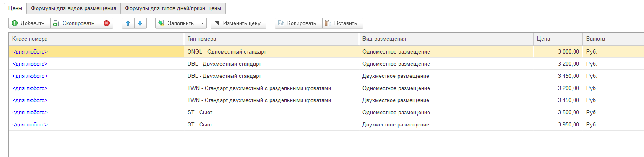Select price 3 000,00 cell
Image resolution: width=644 pixels, height=157 pixels.
[x=558, y=52]
